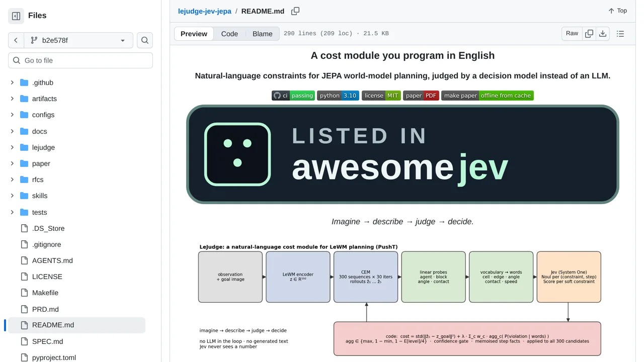
Task: Click the ci passing badge
Action: [x=293, y=96]
